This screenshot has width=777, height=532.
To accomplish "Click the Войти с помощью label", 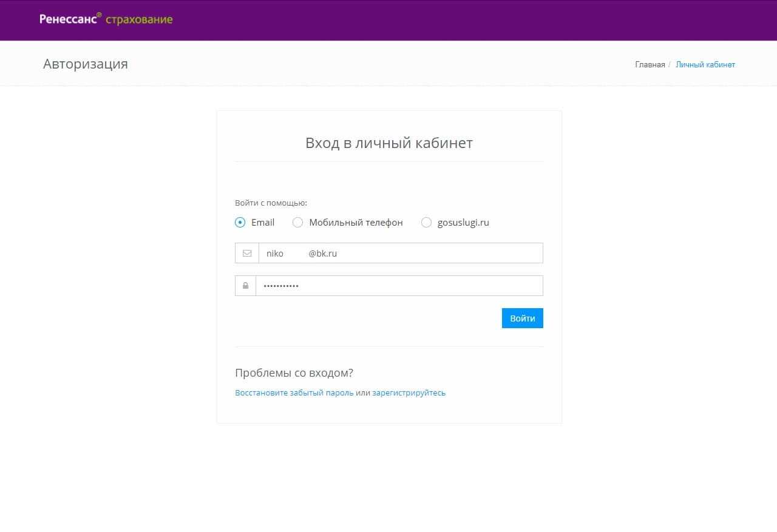I will (271, 203).
